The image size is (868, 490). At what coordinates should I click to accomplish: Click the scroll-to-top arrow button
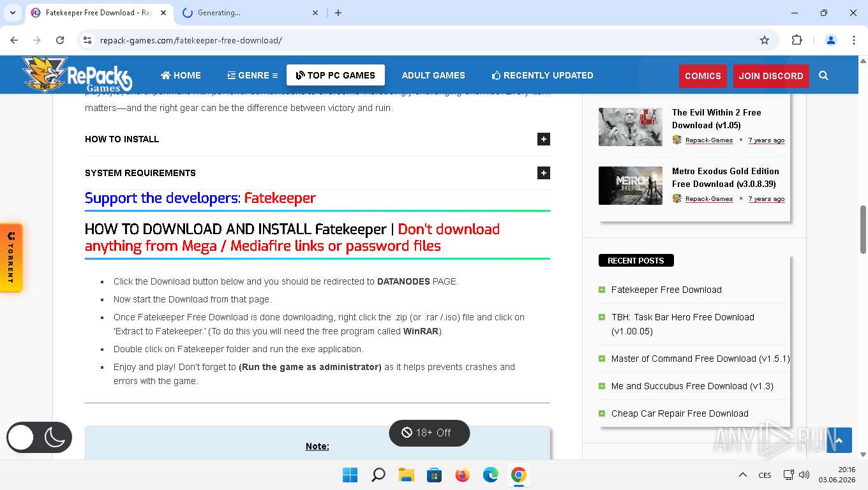coord(839,440)
